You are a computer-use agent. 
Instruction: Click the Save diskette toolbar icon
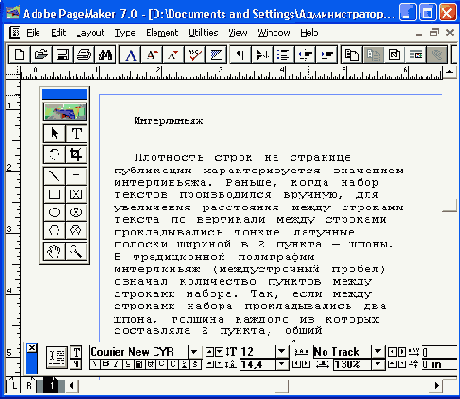pyautogui.click(x=63, y=54)
